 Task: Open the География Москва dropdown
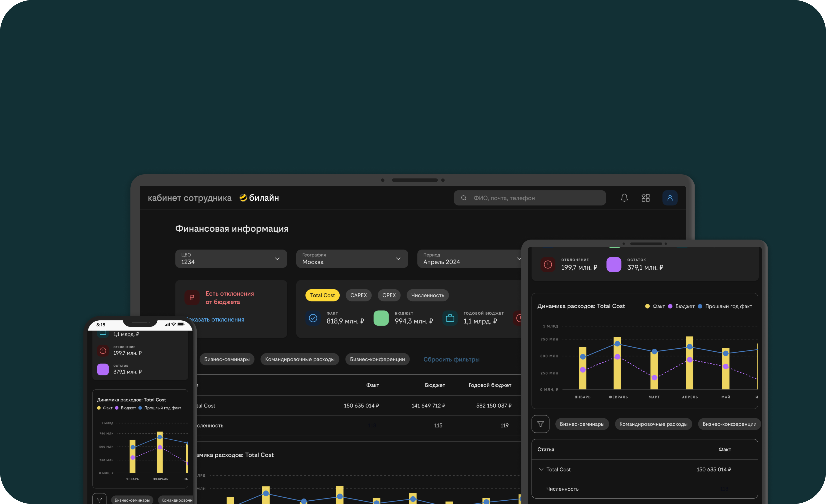click(352, 258)
